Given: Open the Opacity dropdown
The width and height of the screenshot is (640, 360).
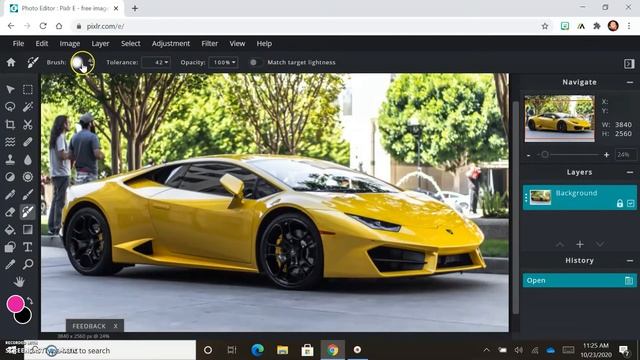Looking at the screenshot, I should (224, 62).
